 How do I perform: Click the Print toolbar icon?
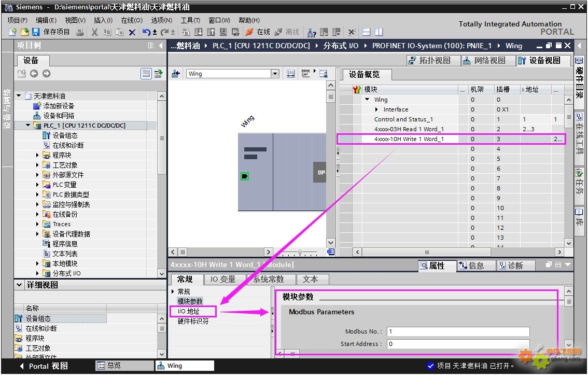(x=79, y=32)
